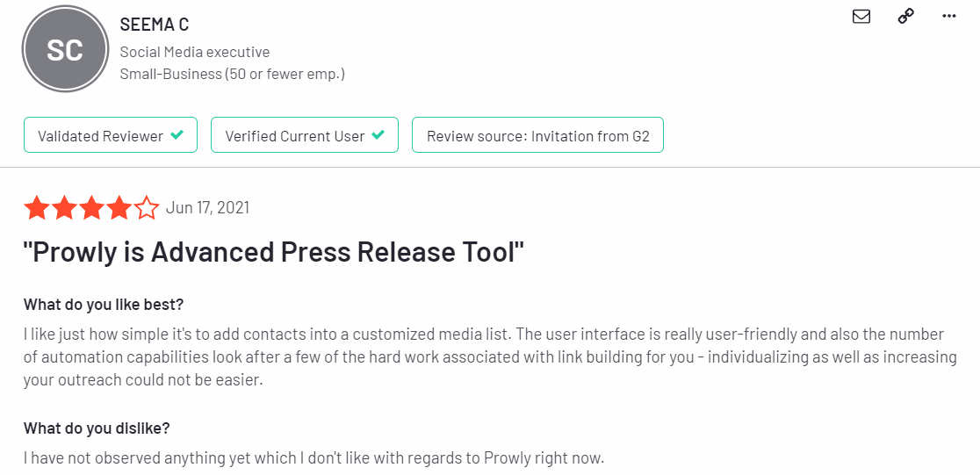The width and height of the screenshot is (980, 475).
Task: Click the envelope email icon
Action: tap(861, 17)
